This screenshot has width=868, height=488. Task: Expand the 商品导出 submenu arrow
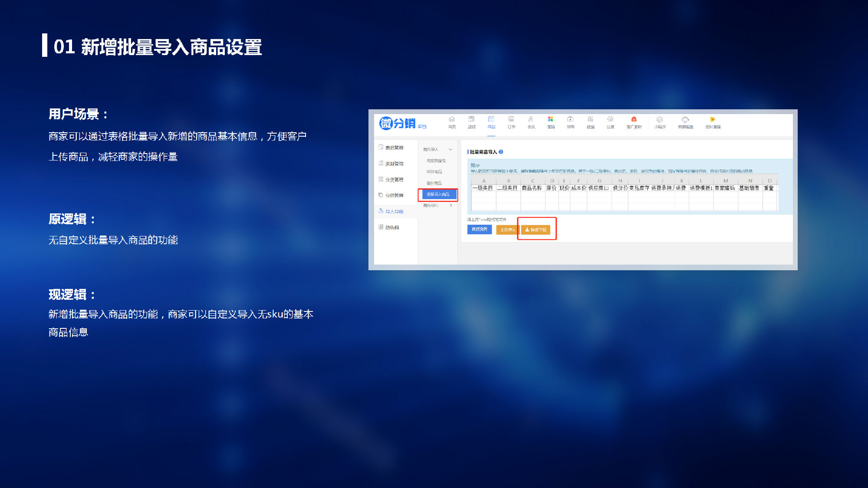click(x=451, y=205)
